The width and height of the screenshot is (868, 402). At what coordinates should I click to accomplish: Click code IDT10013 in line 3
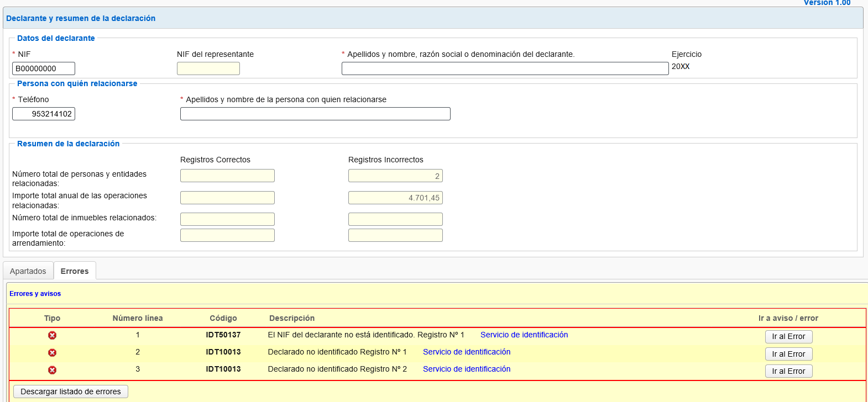[x=223, y=369]
